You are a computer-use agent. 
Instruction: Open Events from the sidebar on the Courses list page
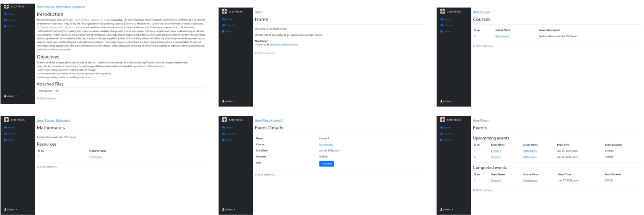(x=447, y=31)
